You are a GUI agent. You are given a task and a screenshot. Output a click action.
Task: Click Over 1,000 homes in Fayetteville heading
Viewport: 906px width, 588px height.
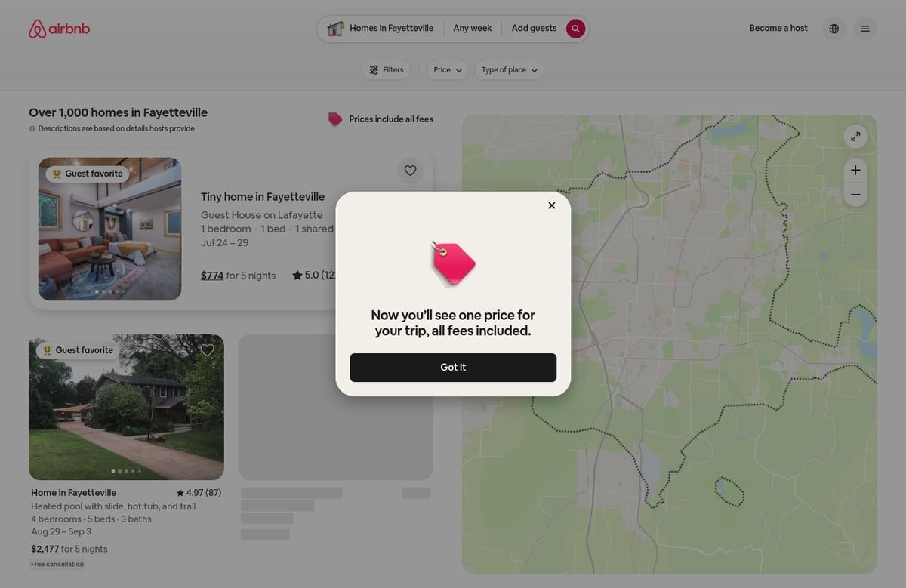click(118, 112)
